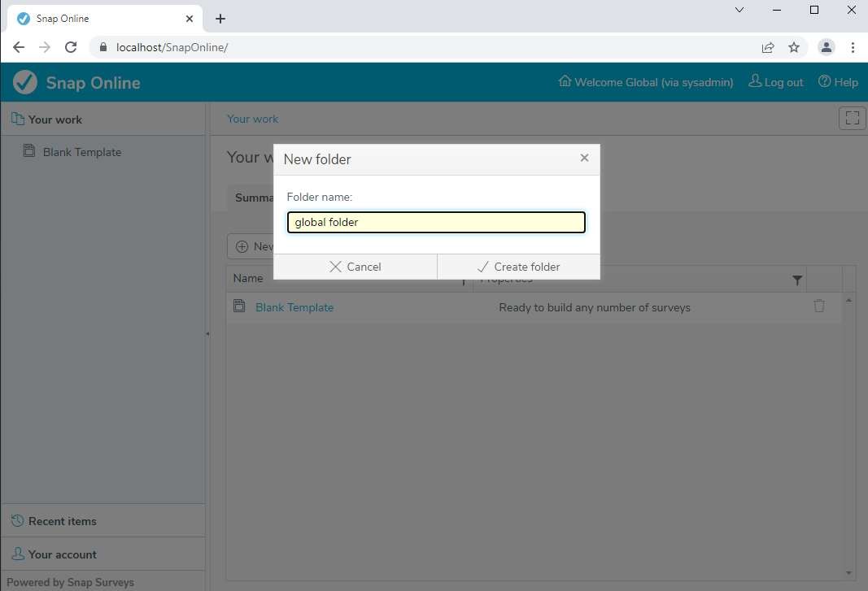Image resolution: width=868 pixels, height=591 pixels.
Task: Click the Folder name text field
Action: tap(436, 223)
